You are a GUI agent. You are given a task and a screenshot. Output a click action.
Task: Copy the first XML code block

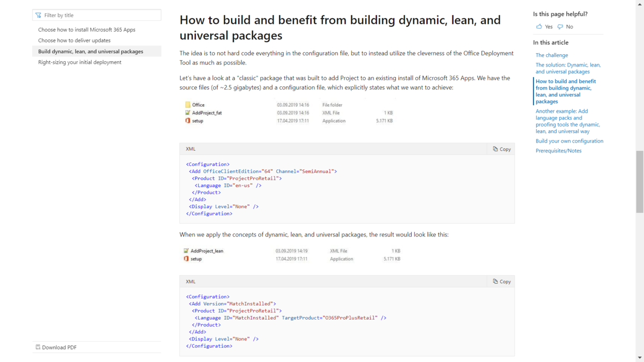tap(502, 149)
